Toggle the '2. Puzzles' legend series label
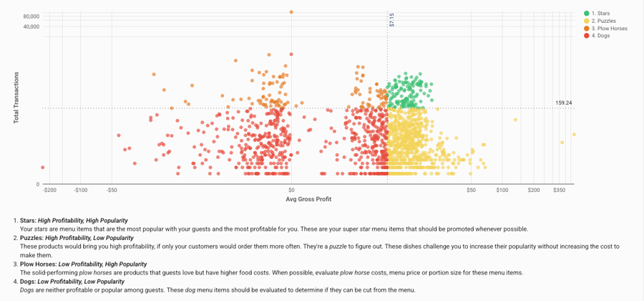 pyautogui.click(x=604, y=21)
